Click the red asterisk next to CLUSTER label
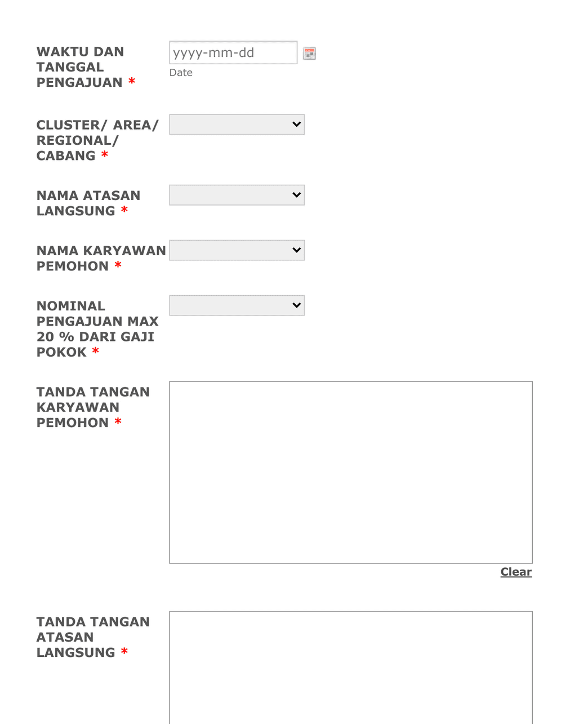The height and width of the screenshot is (724, 588). pyautogui.click(x=104, y=156)
